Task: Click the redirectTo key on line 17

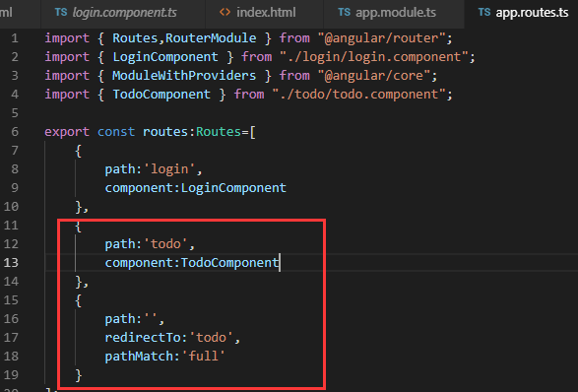Action: [143, 338]
